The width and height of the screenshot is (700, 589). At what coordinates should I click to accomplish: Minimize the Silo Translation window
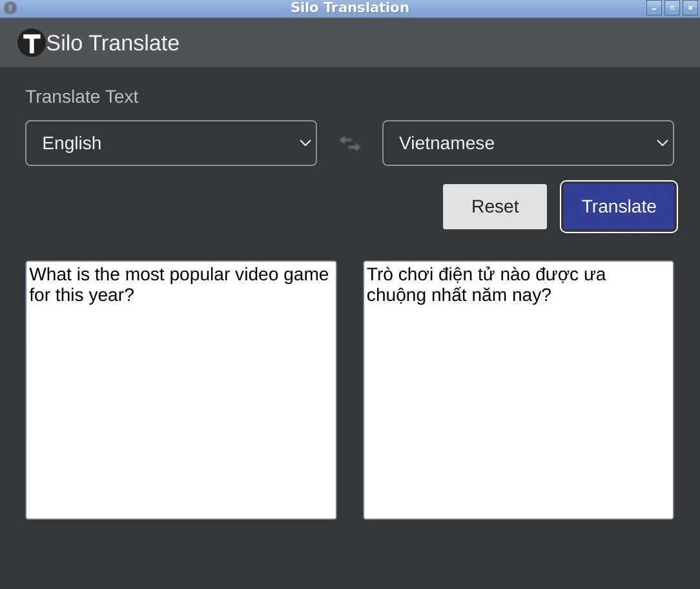pos(654,8)
